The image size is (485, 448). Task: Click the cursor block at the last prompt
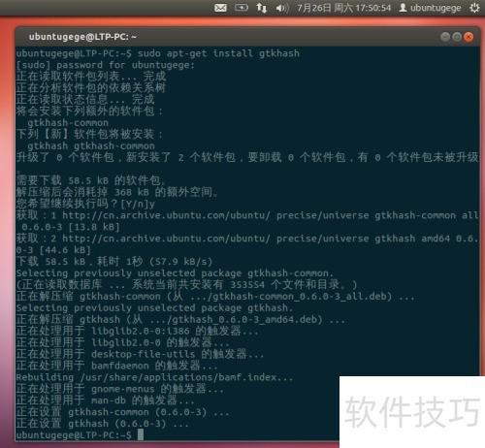[x=141, y=434]
